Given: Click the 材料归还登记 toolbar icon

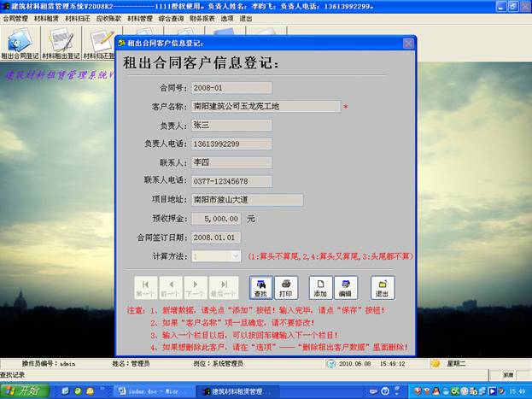Looking at the screenshot, I should 100,44.
